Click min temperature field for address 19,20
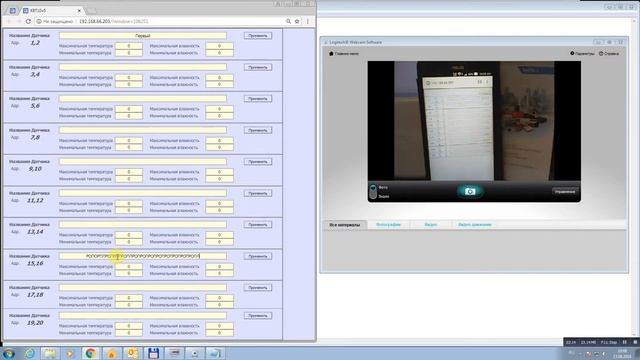The width and height of the screenshot is (640, 360). tap(129, 333)
